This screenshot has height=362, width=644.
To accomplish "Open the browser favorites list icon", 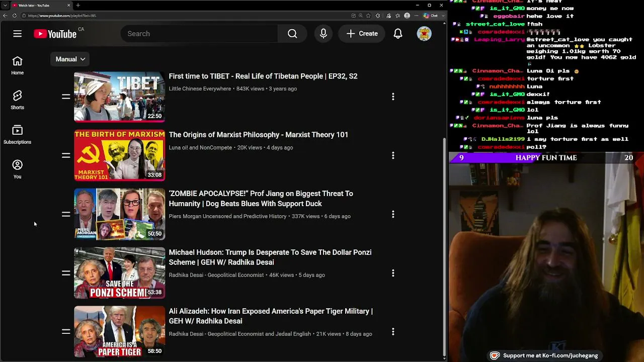I will click(397, 16).
